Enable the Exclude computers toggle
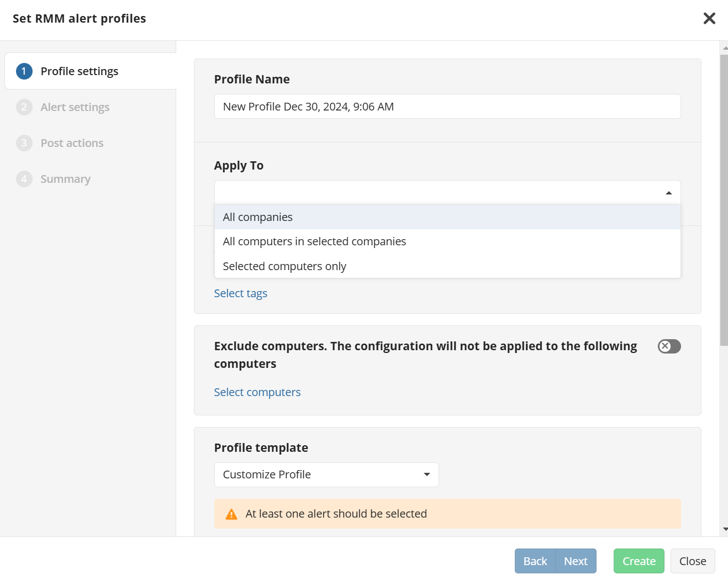Image resolution: width=728 pixels, height=580 pixels. pyautogui.click(x=669, y=346)
